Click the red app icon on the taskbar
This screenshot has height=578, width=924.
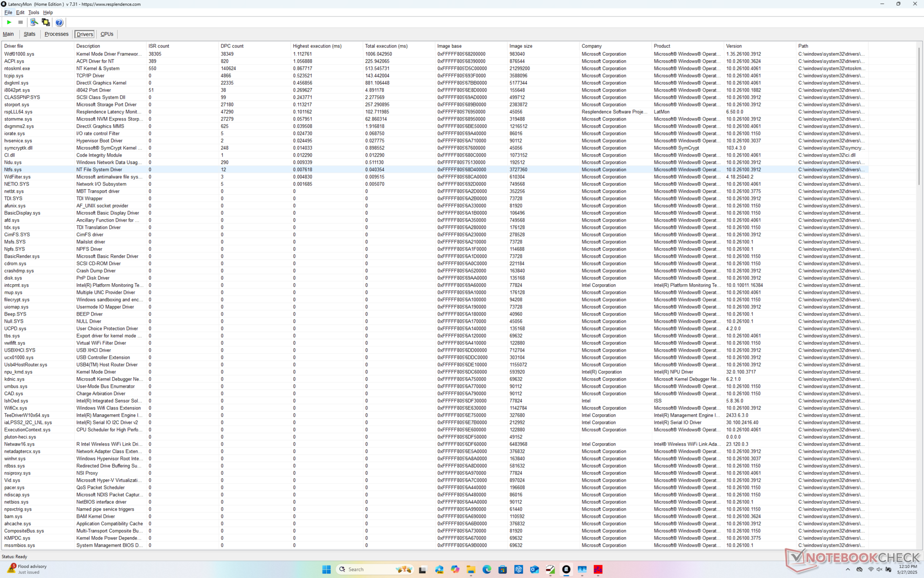point(598,569)
